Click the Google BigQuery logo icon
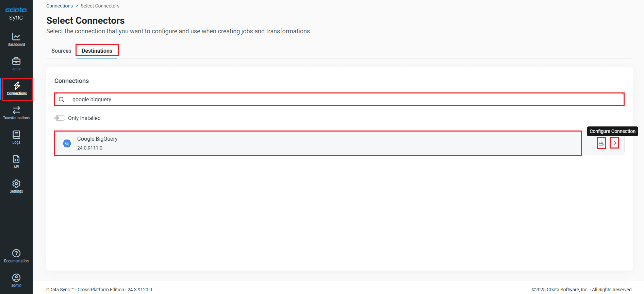Image resolution: width=644 pixels, height=294 pixels. [x=67, y=143]
